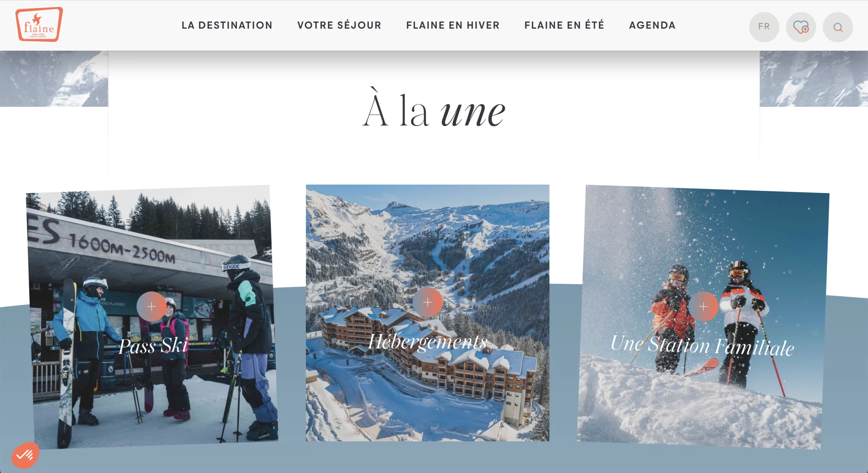Click the À la une heading
Image resolution: width=868 pixels, height=473 pixels.
(x=434, y=109)
